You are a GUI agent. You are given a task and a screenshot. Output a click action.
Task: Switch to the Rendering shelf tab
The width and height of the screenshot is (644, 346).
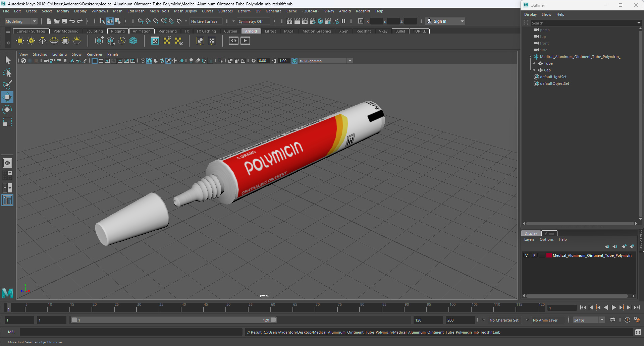point(167,31)
